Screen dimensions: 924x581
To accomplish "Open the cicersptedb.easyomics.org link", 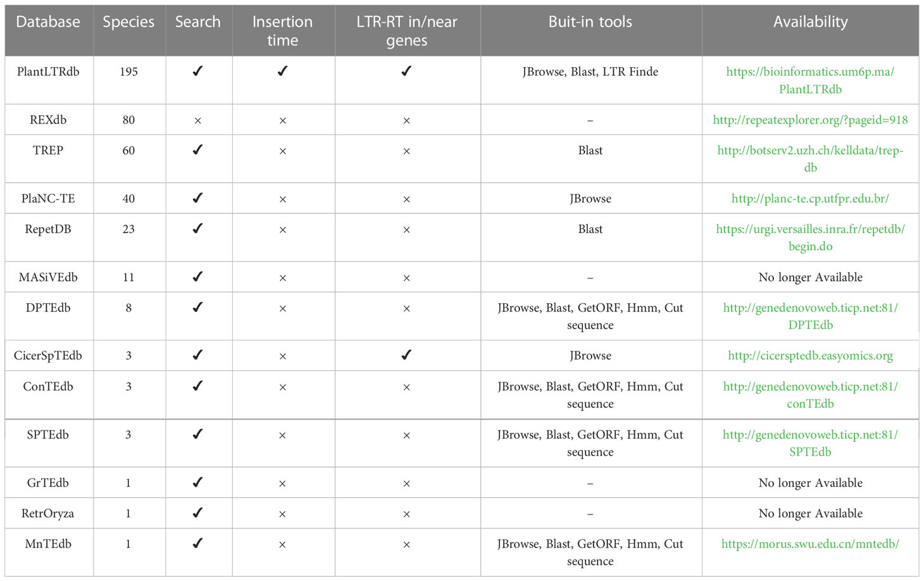I will tap(810, 355).
